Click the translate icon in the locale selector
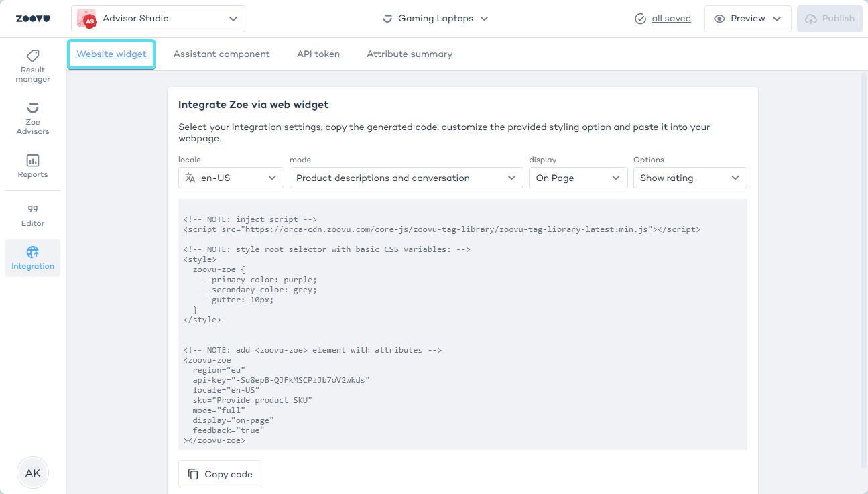 (191, 177)
